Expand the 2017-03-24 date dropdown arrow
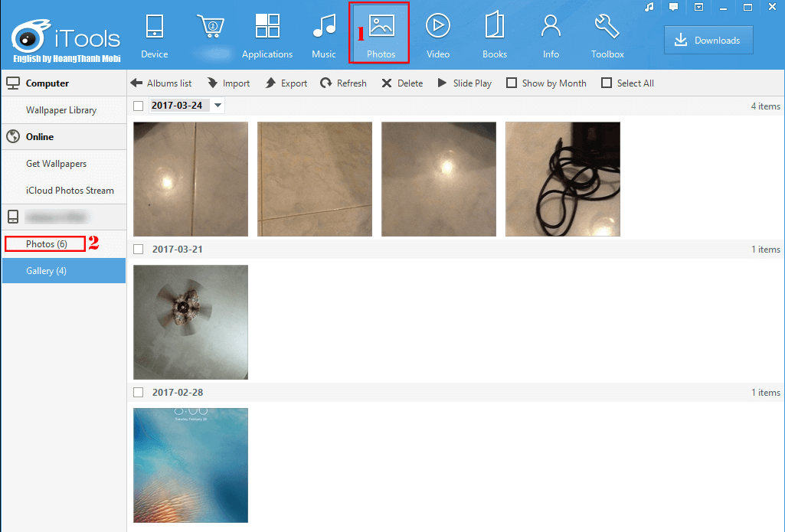Viewport: 785px width, 532px height. tap(218, 106)
